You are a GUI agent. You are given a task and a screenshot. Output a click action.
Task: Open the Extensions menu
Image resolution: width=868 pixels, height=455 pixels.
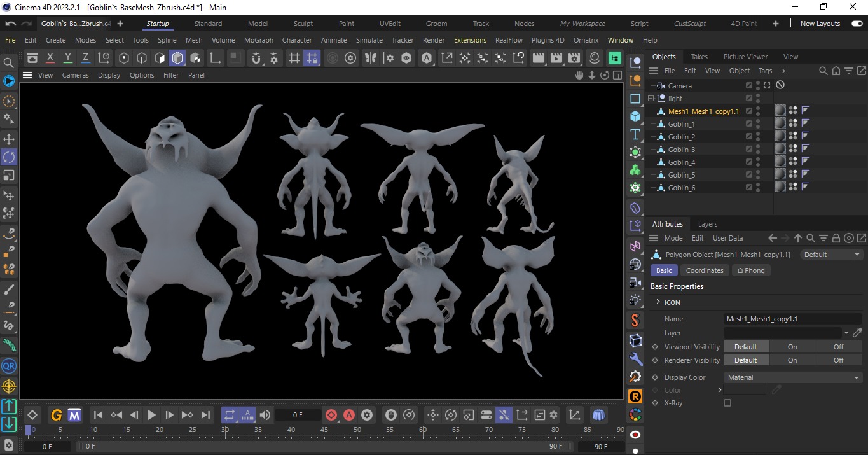pyautogui.click(x=470, y=40)
